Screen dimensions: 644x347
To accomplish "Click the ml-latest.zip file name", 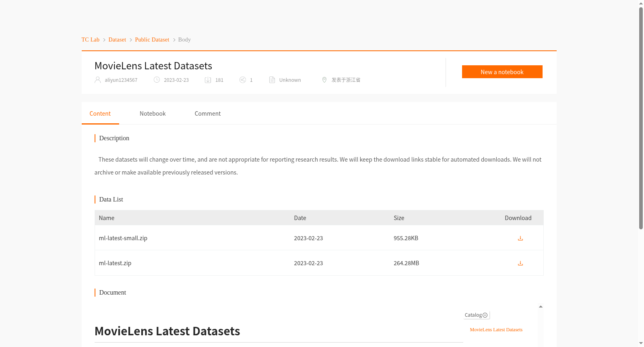I will click(x=115, y=263).
